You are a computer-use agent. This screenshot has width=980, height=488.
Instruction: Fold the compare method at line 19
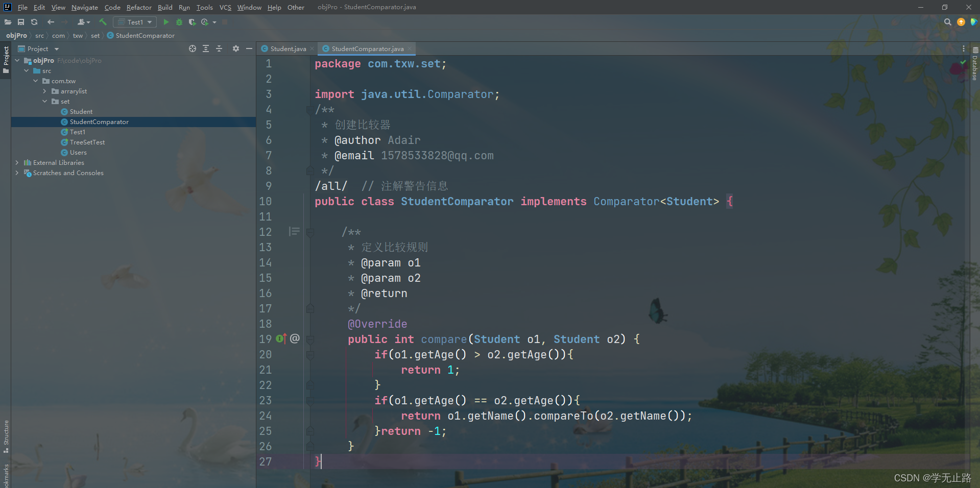[x=309, y=339]
